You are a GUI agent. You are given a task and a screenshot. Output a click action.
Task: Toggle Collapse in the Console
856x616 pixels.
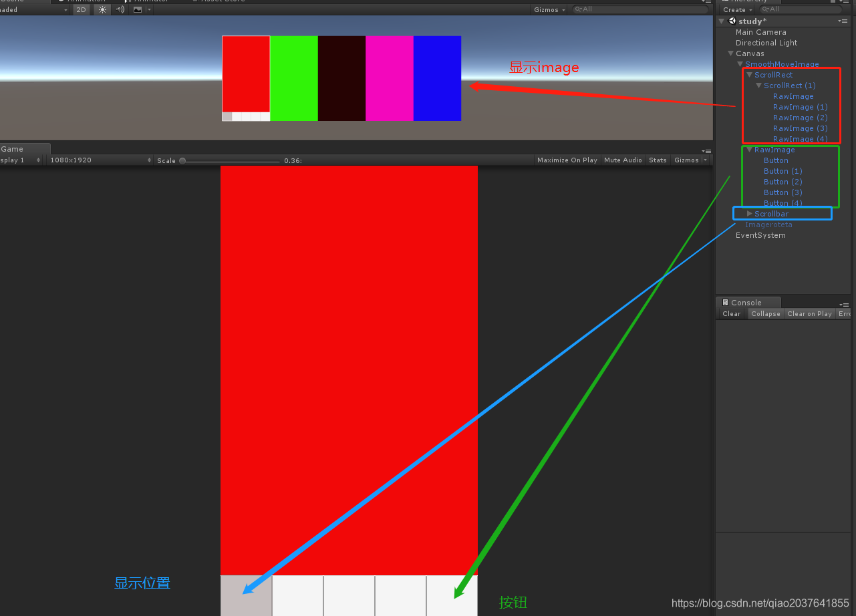(x=765, y=314)
